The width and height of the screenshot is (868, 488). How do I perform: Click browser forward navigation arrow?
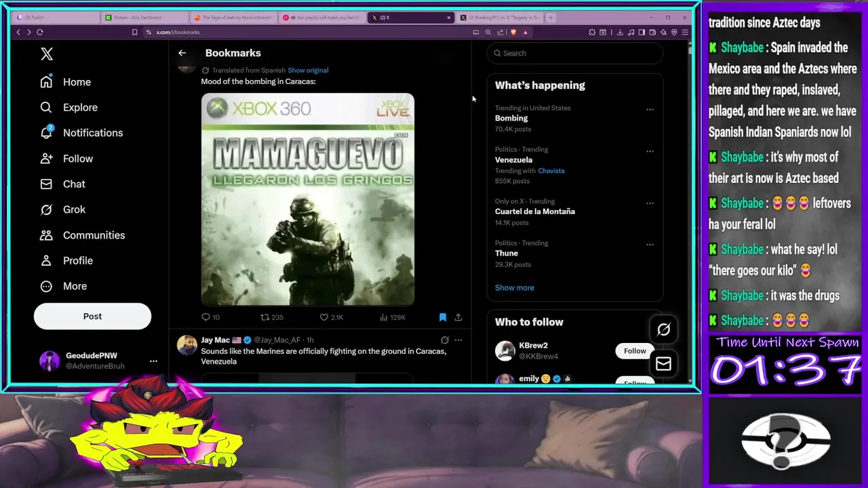coord(28,32)
